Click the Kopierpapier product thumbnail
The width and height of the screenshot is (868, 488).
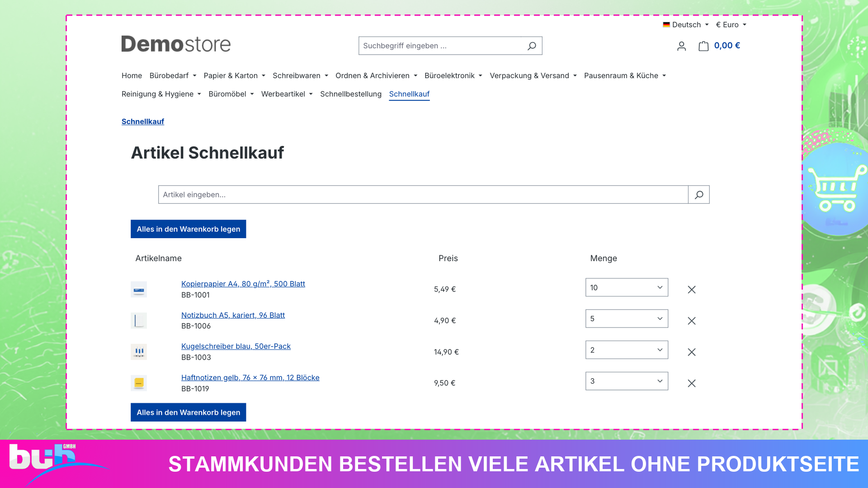click(x=139, y=290)
